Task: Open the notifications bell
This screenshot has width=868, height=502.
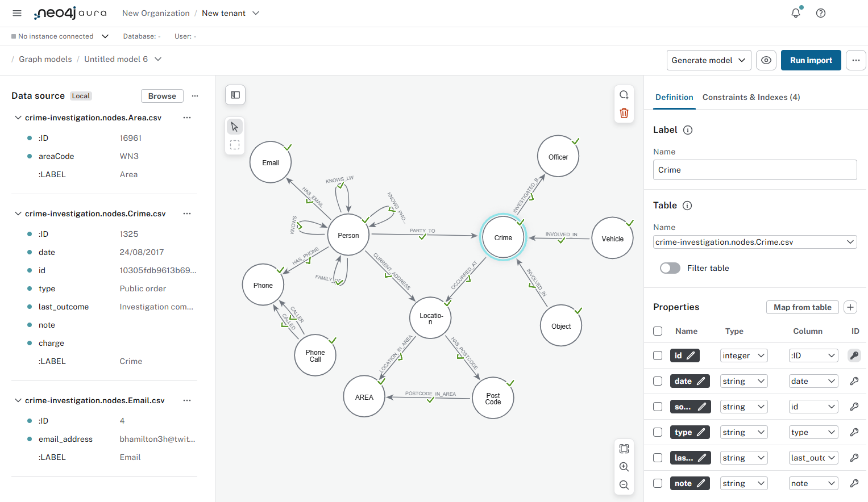Action: click(x=796, y=12)
